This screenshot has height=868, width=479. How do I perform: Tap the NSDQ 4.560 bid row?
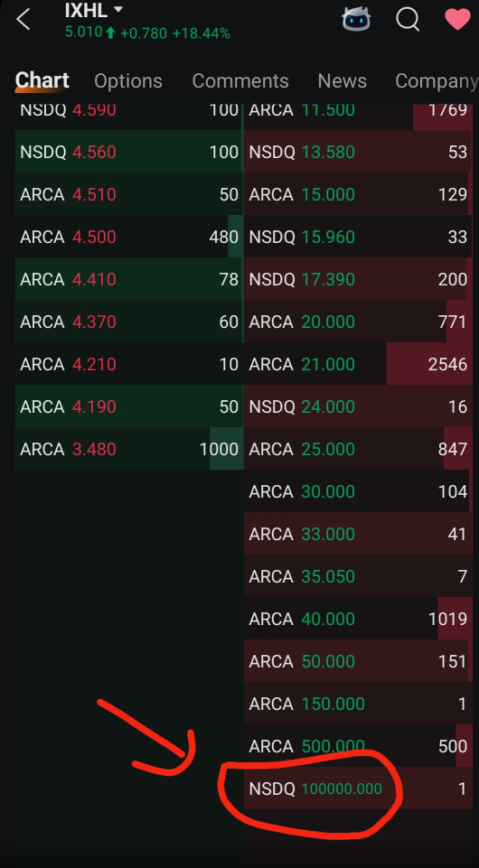point(129,151)
